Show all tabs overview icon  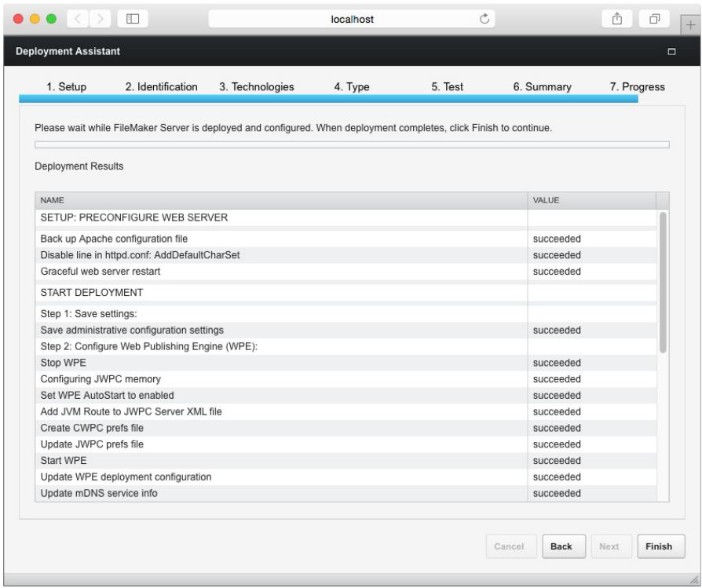click(655, 19)
